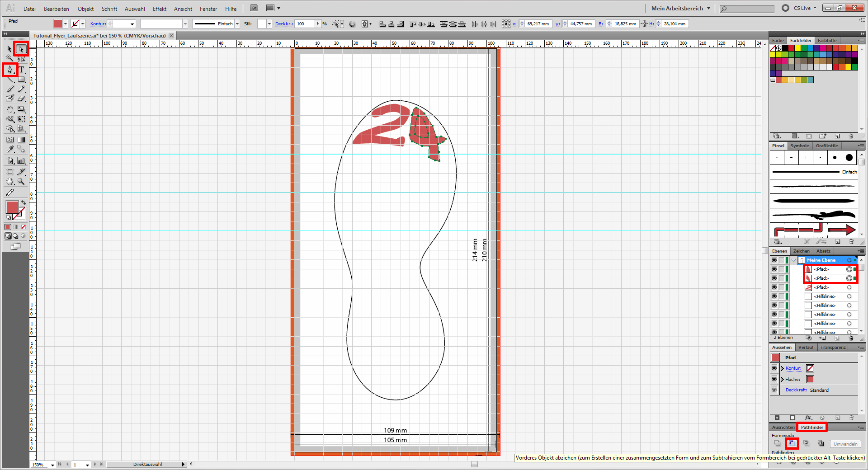Click the large red fill color swatch
The width and height of the screenshot is (868, 470).
point(12,207)
